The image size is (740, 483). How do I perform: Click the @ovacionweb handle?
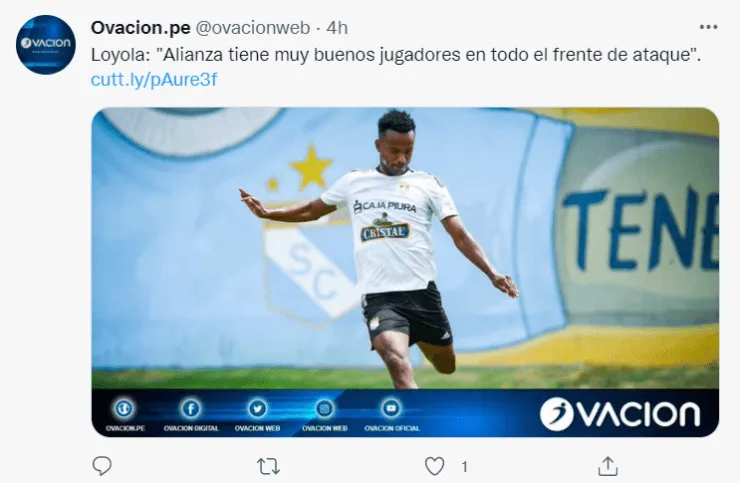252,28
